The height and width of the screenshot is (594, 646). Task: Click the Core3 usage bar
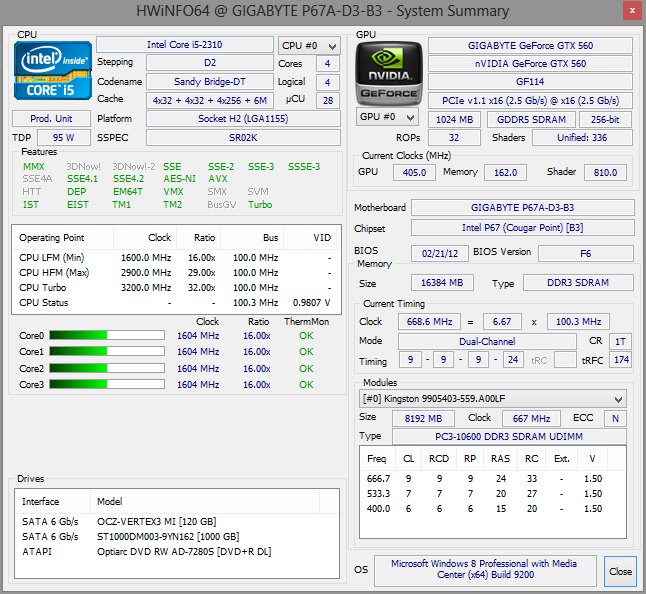tap(107, 384)
